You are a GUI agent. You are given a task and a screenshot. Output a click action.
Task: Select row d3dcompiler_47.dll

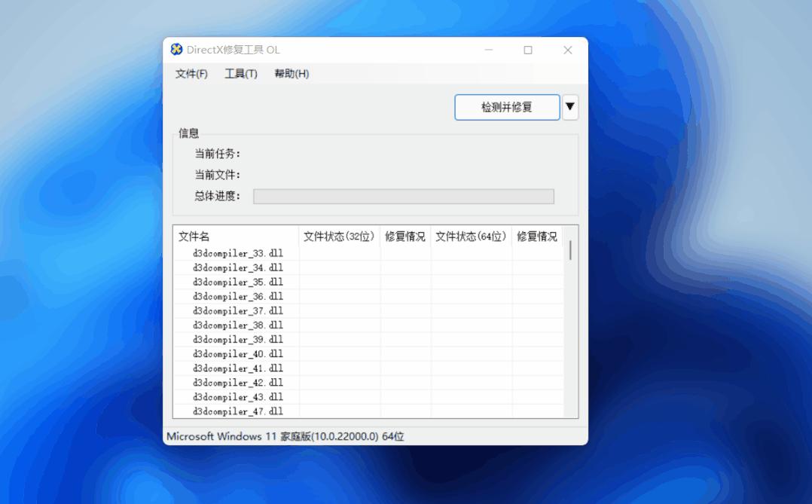tap(368, 411)
